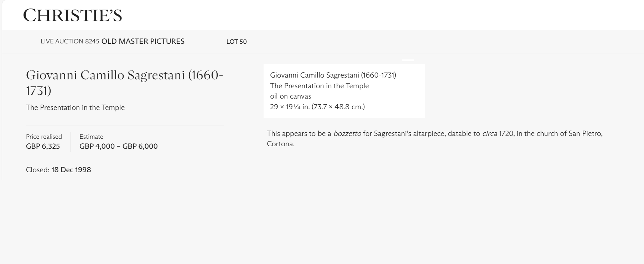Click the Price realised label
The image size is (644, 264).
click(x=44, y=137)
